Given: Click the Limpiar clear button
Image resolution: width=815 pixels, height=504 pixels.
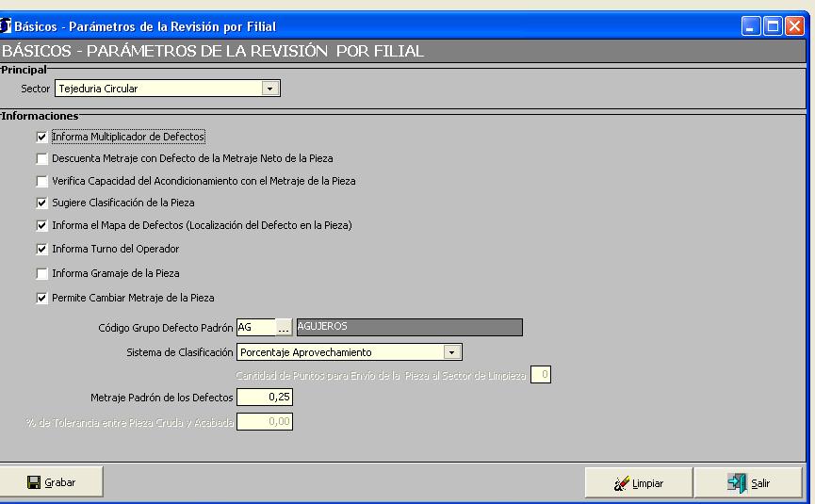Looking at the screenshot, I should (x=639, y=483).
